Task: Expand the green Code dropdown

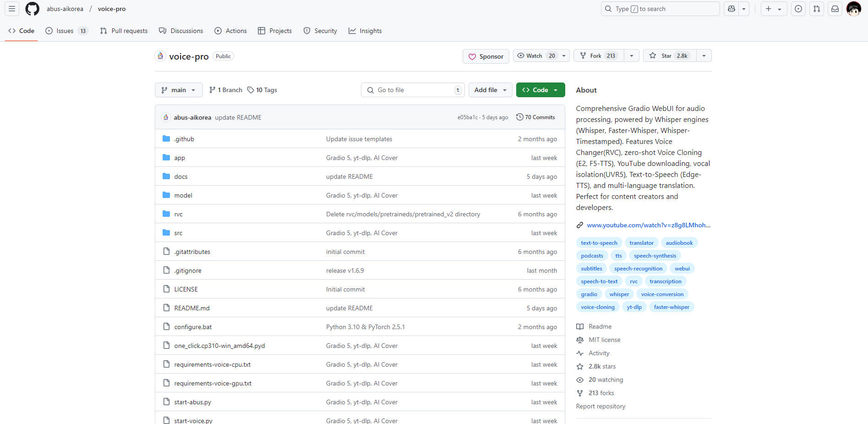Action: click(x=540, y=90)
